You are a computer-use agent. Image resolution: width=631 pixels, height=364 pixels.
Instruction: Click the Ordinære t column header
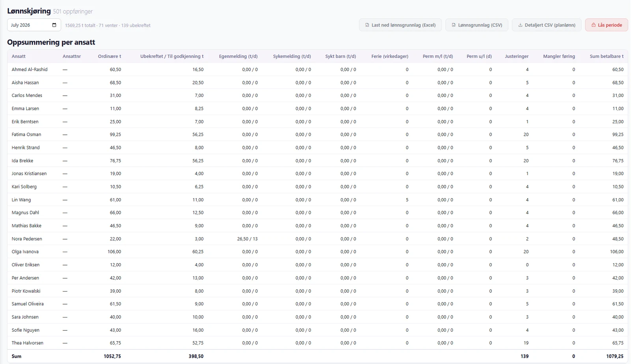(x=110, y=56)
